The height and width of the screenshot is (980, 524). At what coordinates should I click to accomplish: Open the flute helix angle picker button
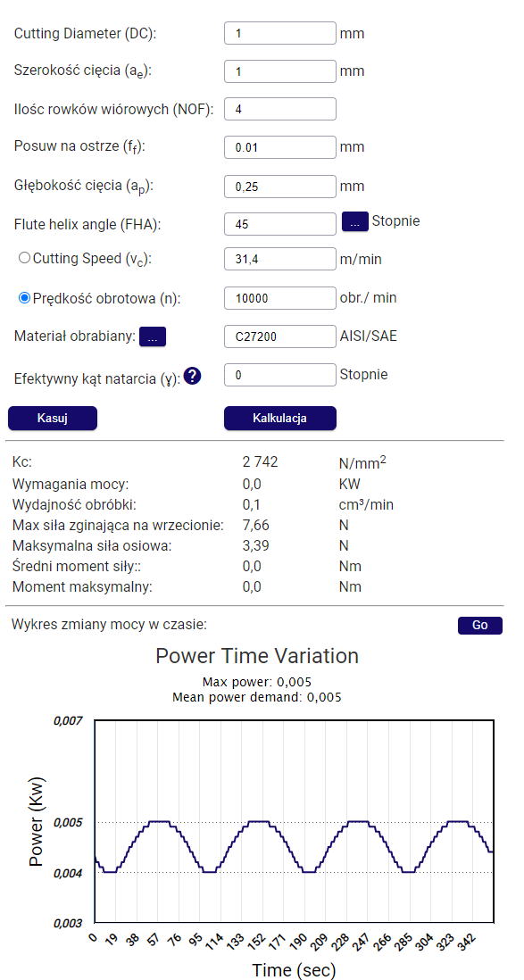[355, 222]
